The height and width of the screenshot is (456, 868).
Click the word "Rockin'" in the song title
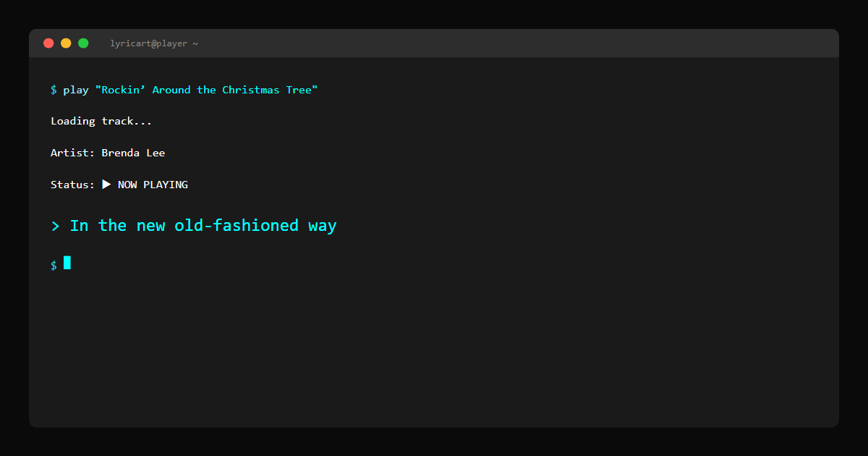[x=124, y=90]
